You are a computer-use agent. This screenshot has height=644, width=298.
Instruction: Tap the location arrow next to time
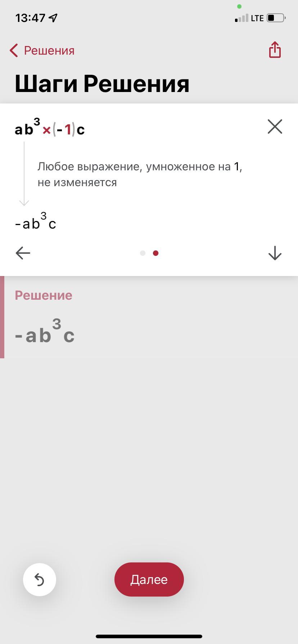[x=53, y=18]
